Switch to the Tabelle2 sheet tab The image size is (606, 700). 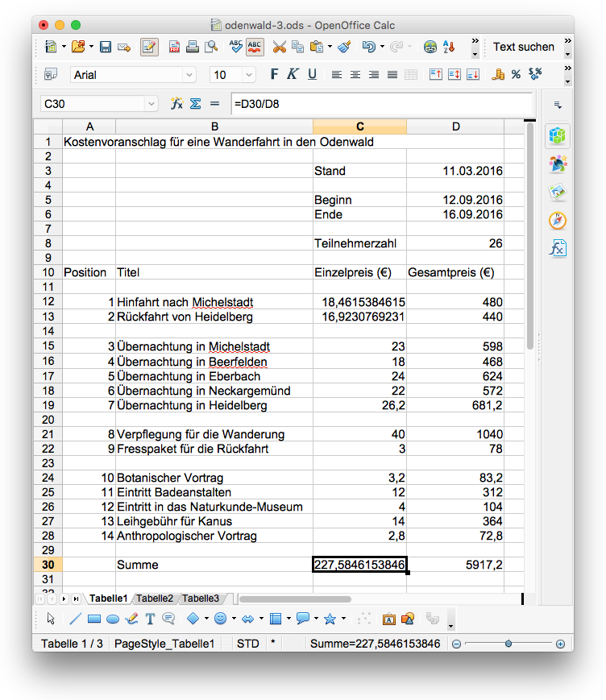(x=155, y=599)
